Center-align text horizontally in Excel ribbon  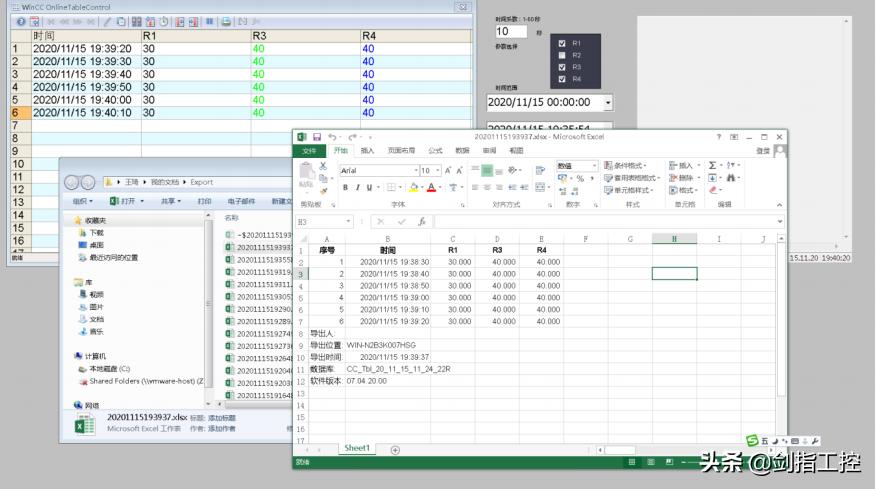(487, 187)
